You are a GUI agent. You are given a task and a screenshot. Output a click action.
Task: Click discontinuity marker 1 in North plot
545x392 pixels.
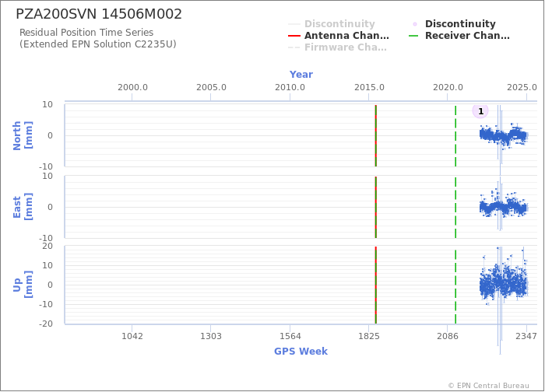tap(480, 111)
